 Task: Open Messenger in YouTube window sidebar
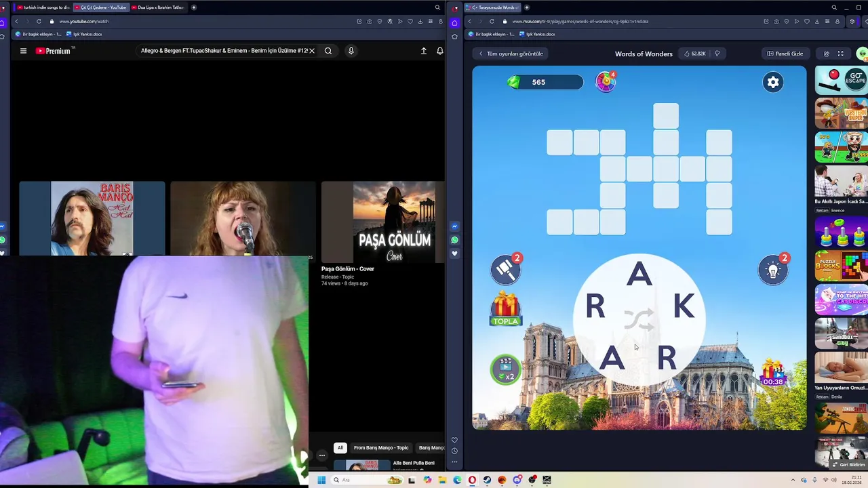point(2,226)
